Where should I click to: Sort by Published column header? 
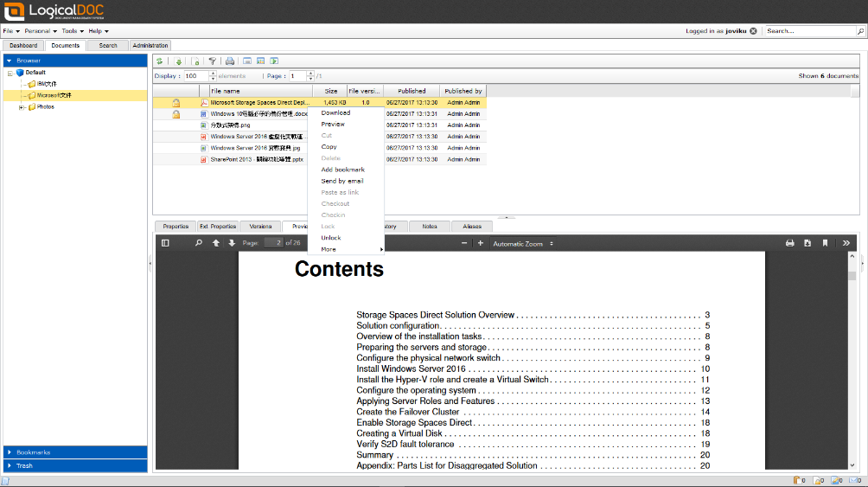click(412, 91)
